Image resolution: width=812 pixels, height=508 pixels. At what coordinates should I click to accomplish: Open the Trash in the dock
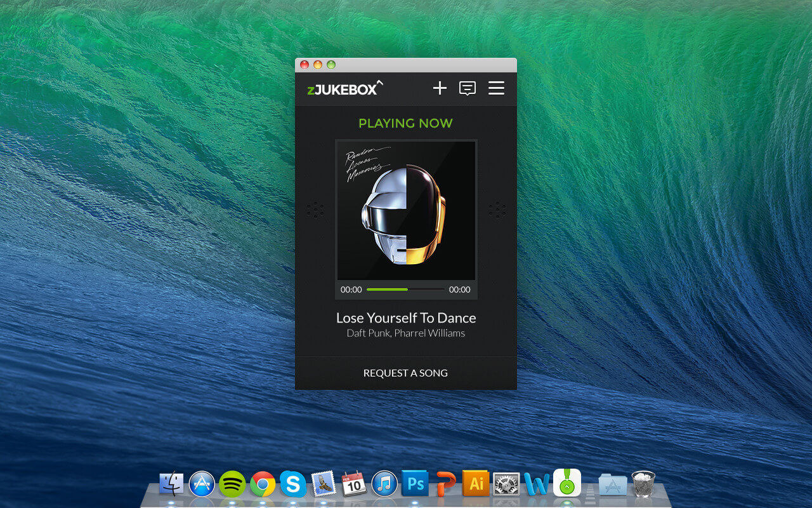643,484
